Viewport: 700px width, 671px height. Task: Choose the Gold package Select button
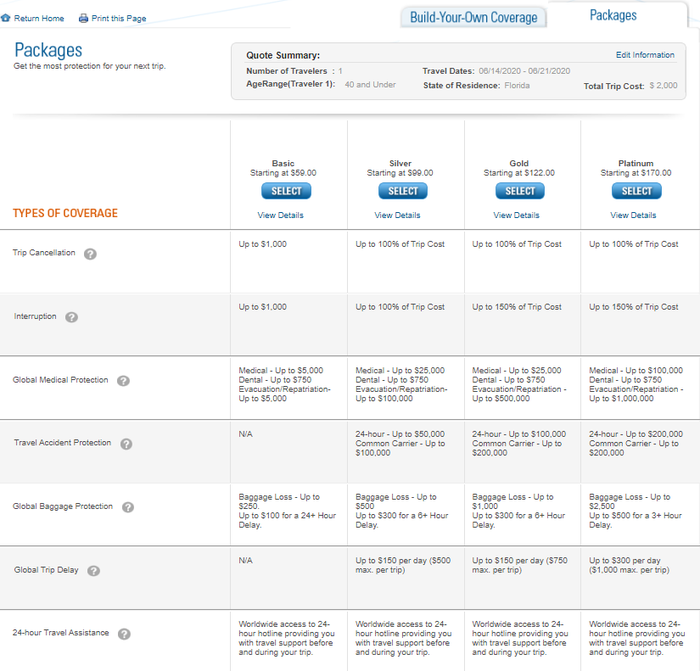[x=520, y=191]
